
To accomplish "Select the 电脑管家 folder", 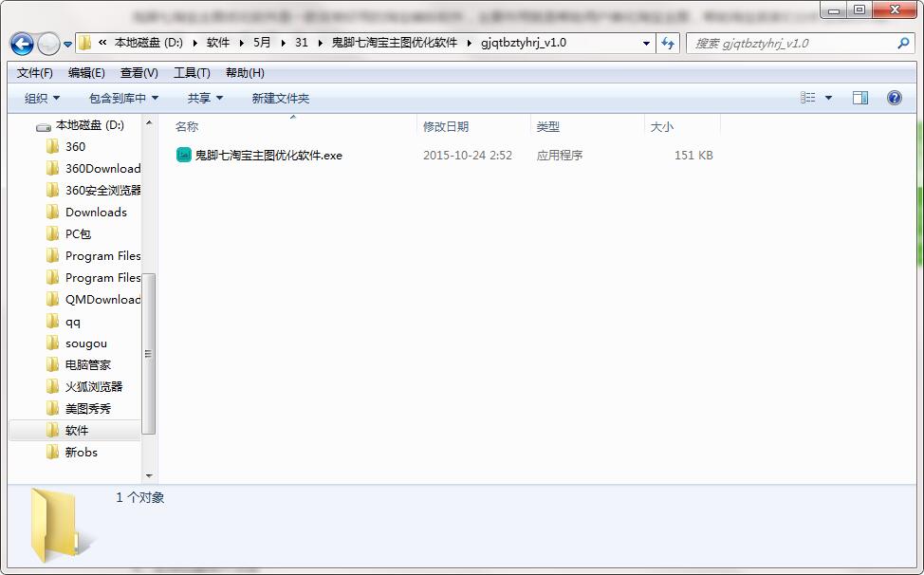I will 88,365.
